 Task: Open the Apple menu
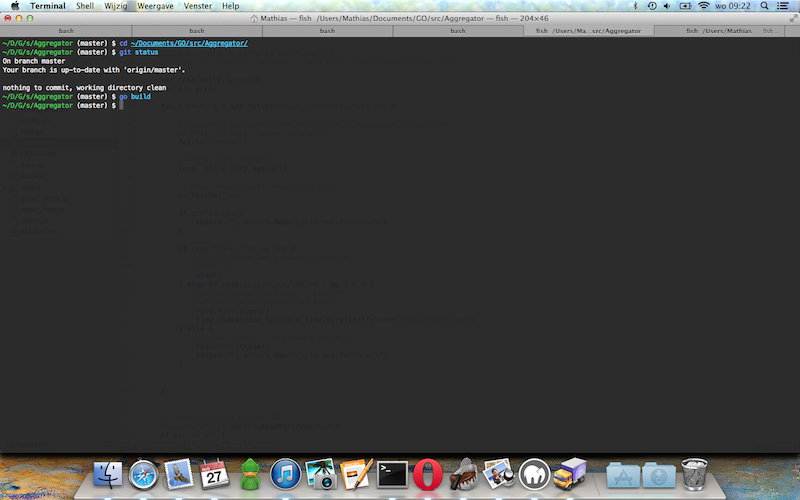(15, 6)
